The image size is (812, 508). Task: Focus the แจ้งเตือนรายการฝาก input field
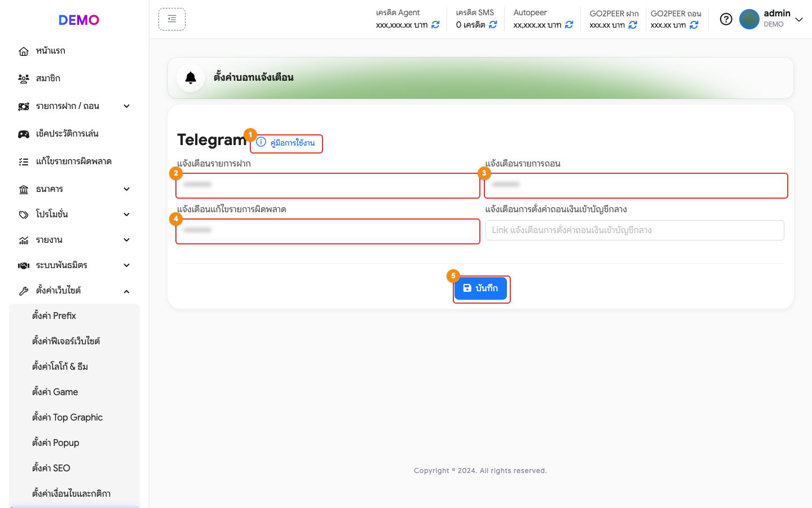(328, 185)
